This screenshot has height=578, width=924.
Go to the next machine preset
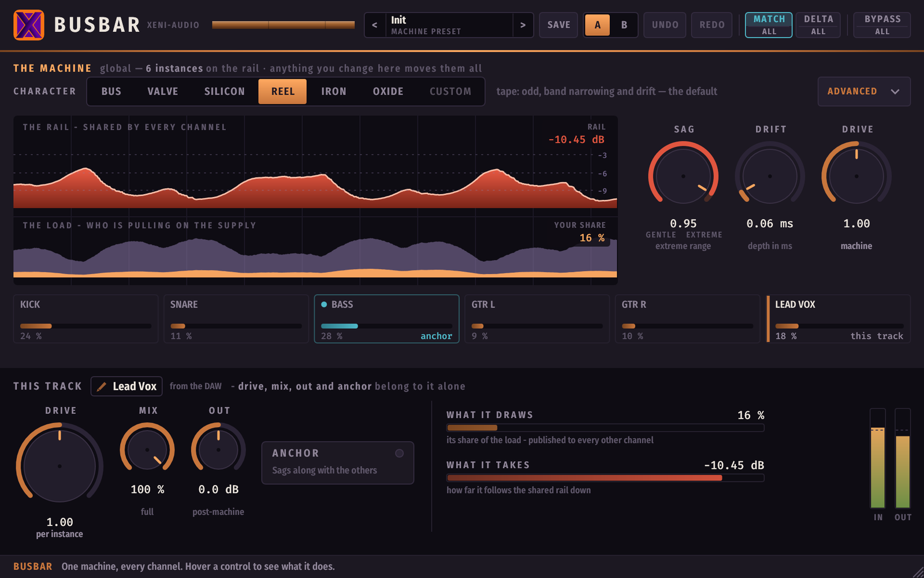tap(523, 25)
